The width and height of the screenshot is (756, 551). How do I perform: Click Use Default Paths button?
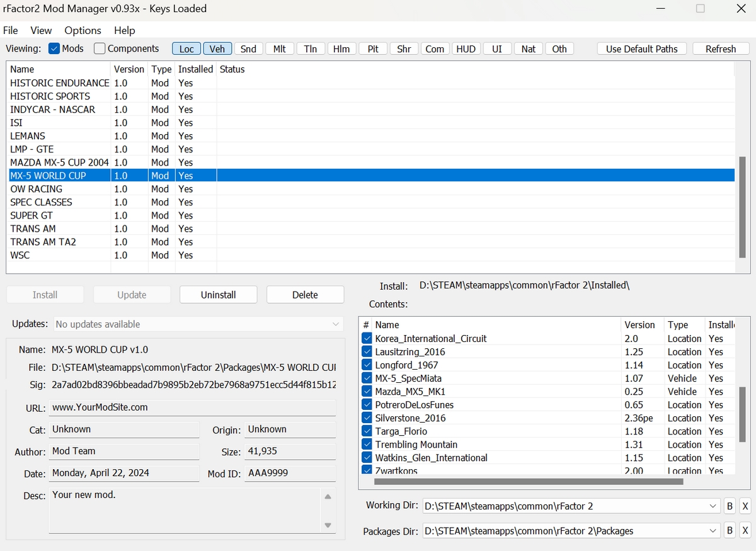coord(642,48)
